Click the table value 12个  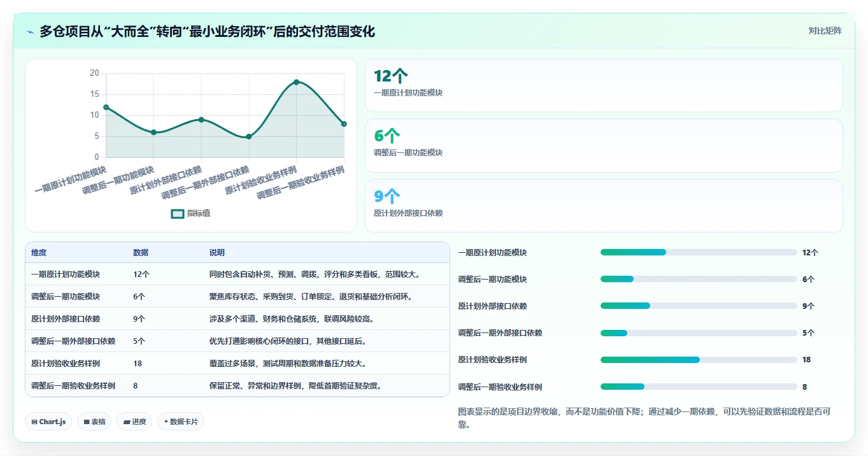click(141, 274)
